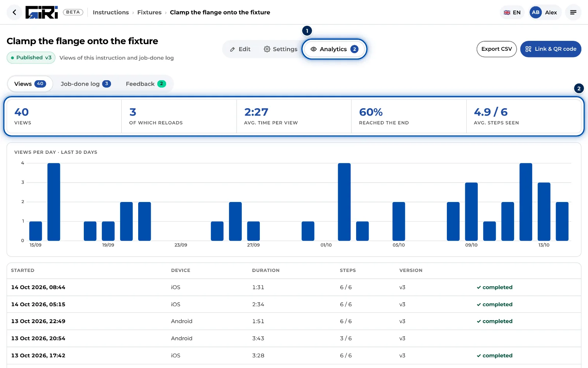
Task: Select row 14 Oct 2026, 08:44
Action: pos(294,287)
